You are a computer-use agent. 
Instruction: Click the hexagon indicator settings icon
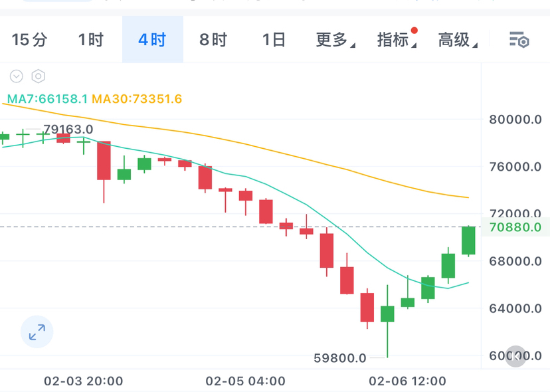38,76
